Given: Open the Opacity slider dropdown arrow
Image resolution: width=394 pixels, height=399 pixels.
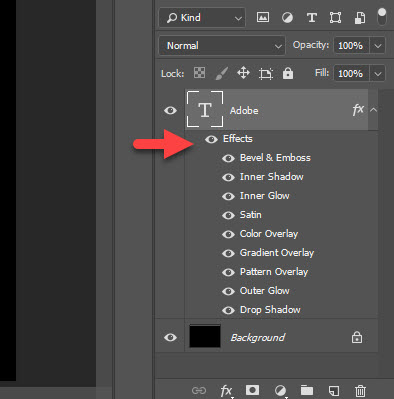Looking at the screenshot, I should tap(378, 46).
